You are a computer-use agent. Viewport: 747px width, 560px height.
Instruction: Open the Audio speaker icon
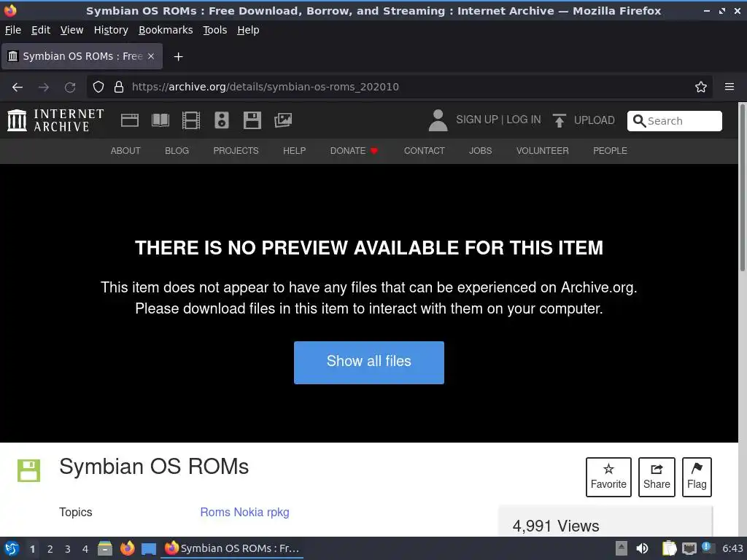pos(222,120)
